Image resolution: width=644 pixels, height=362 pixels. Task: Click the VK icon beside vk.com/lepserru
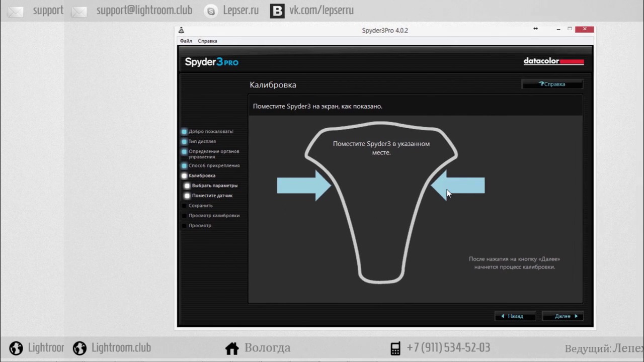pyautogui.click(x=277, y=11)
